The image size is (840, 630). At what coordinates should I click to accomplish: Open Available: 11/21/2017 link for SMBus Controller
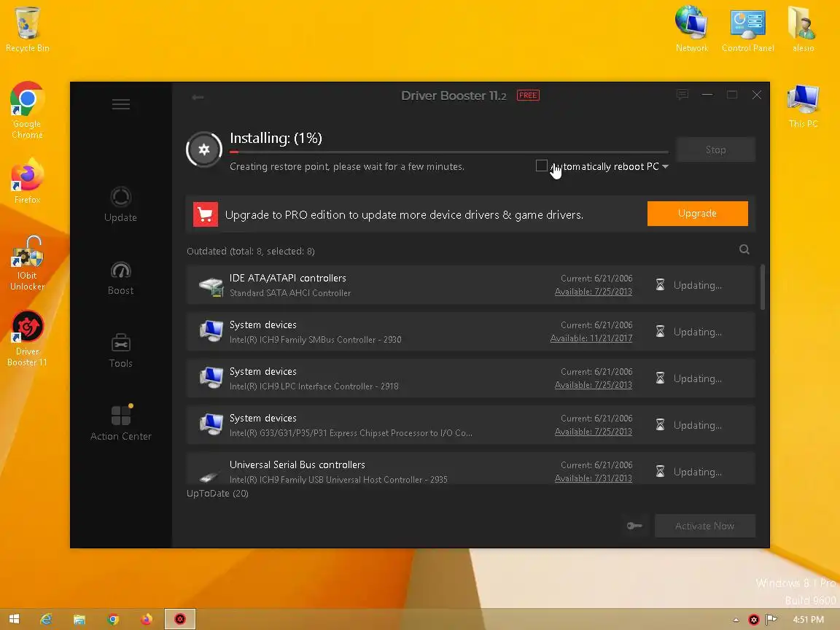point(591,338)
